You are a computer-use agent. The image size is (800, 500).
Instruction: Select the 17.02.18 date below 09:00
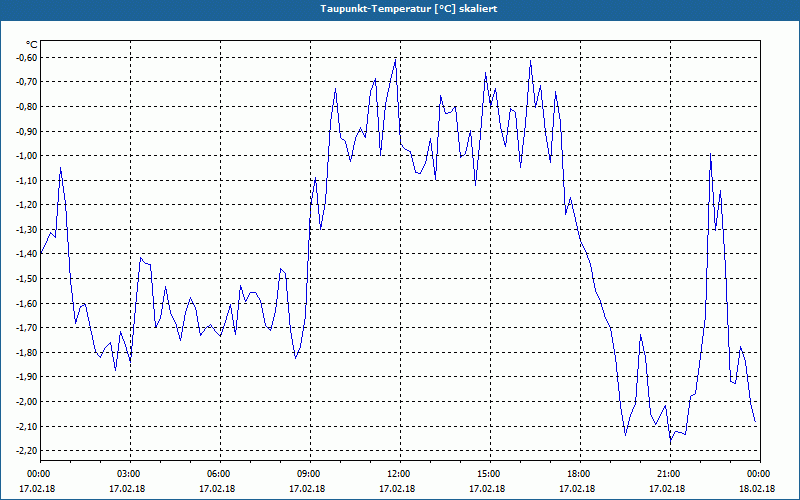pos(307,489)
